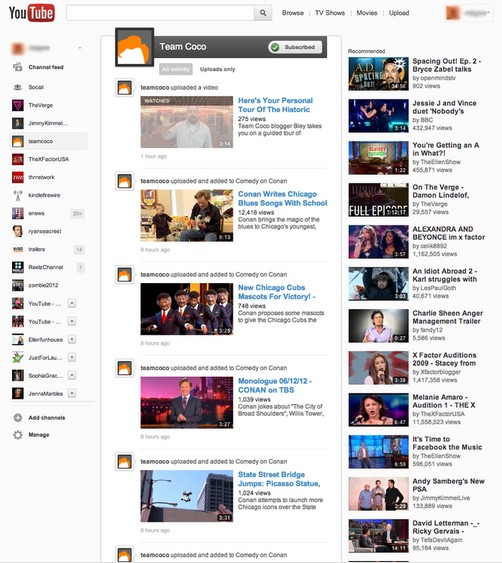The width and height of the screenshot is (502, 563).
Task: Click the Team Coco channel avatar
Action: [x=134, y=47]
